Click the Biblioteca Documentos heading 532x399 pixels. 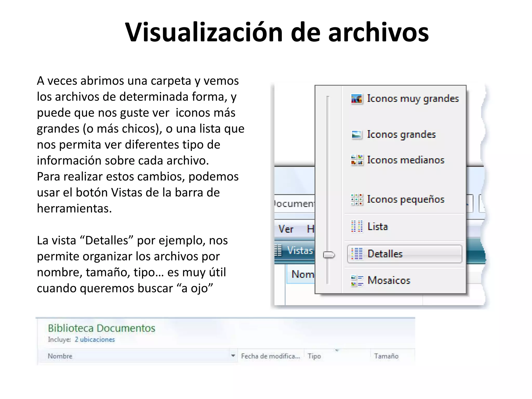coord(102,328)
